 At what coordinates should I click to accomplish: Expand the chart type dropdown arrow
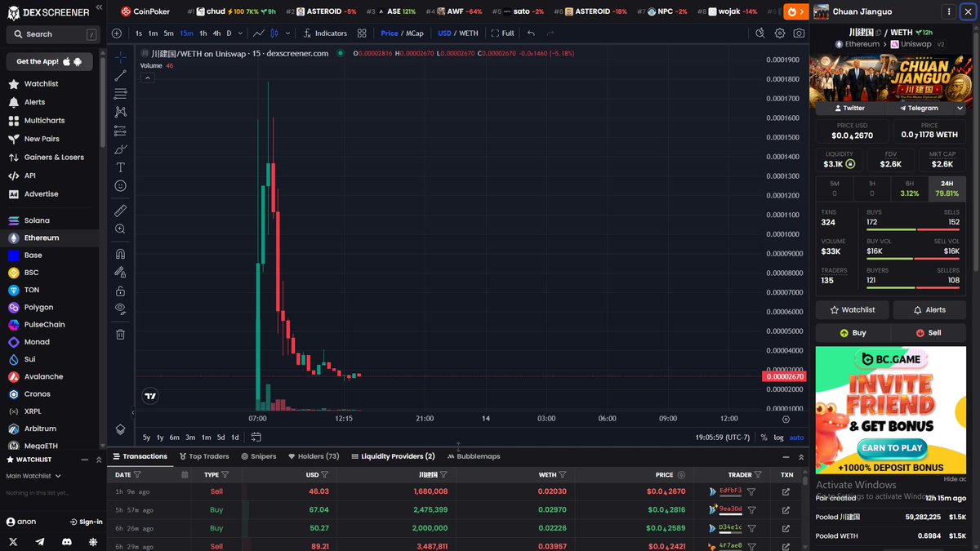286,33
